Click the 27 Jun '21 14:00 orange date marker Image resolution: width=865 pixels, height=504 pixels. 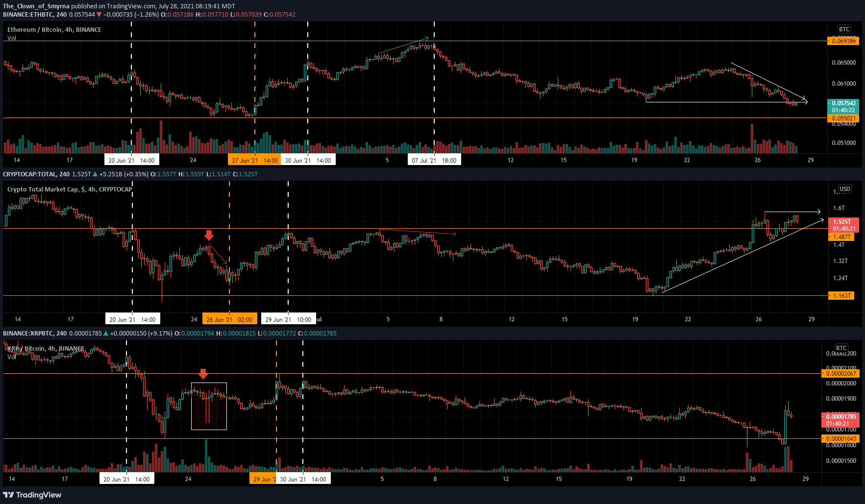pos(254,160)
